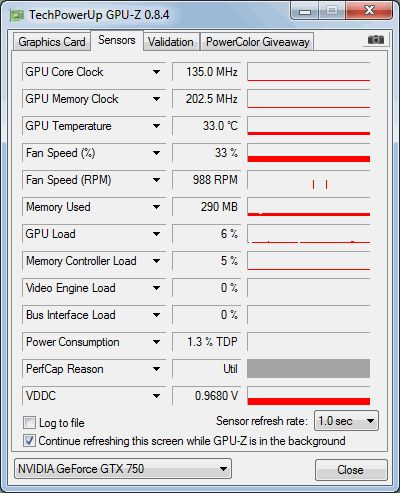Viewport: 400px width, 493px height.
Task: Open the Fan Speed (RPM) dropdown arrow
Action: click(x=156, y=180)
